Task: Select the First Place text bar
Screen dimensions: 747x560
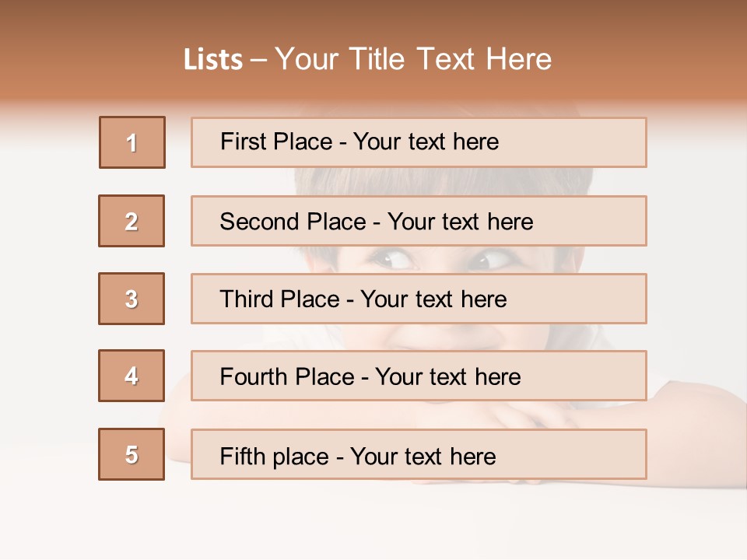Action: [419, 142]
